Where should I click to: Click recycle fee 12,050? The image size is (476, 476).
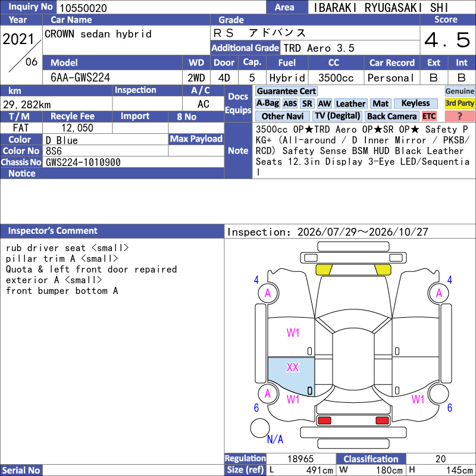point(77,128)
